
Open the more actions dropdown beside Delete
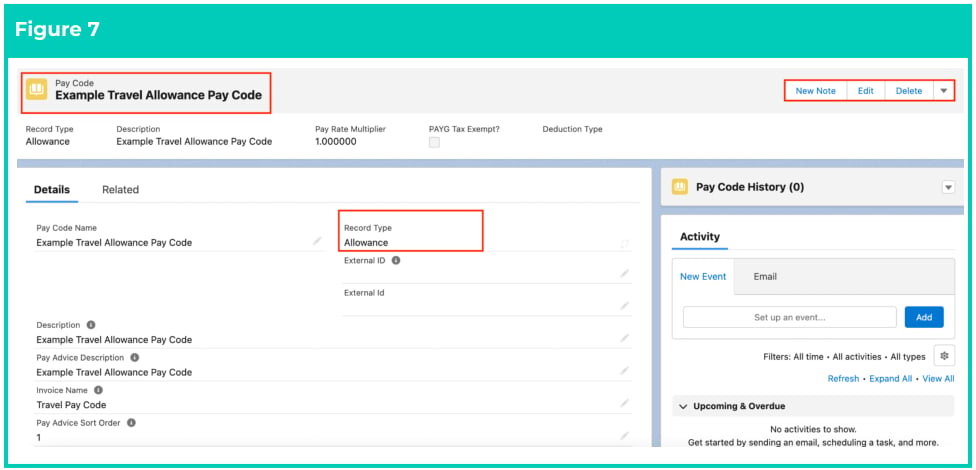click(x=944, y=91)
